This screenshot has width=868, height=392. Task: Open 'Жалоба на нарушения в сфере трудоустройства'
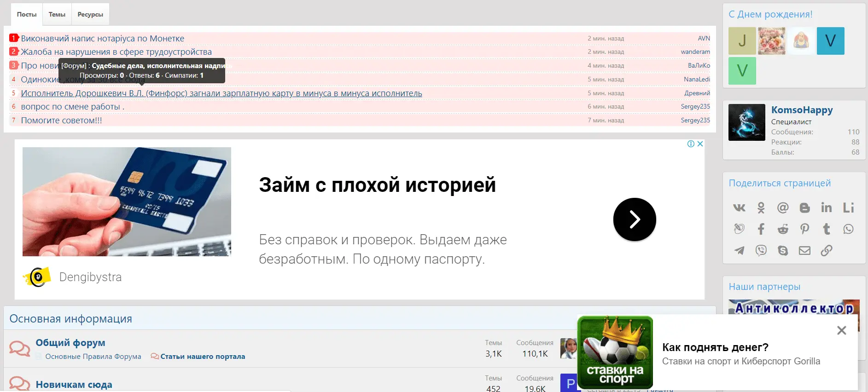(x=117, y=52)
